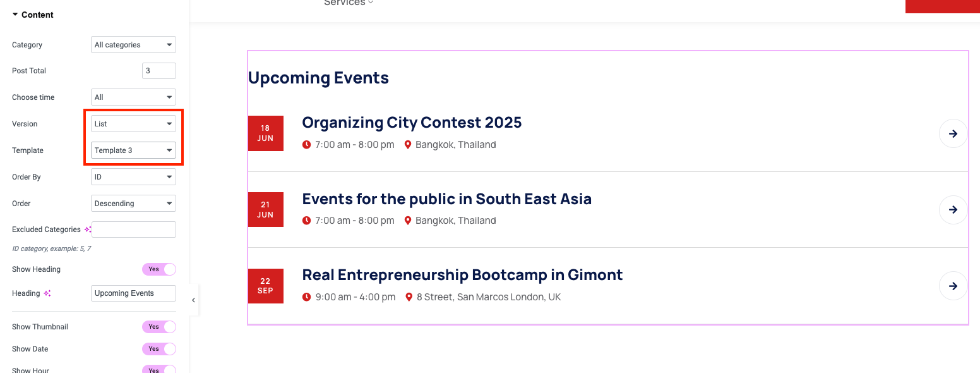Open the Category dropdown
The height and width of the screenshot is (373, 980).
(x=133, y=45)
